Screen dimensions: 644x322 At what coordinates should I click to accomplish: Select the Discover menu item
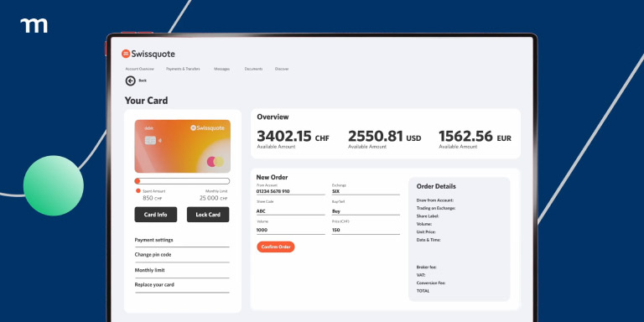pyautogui.click(x=282, y=69)
